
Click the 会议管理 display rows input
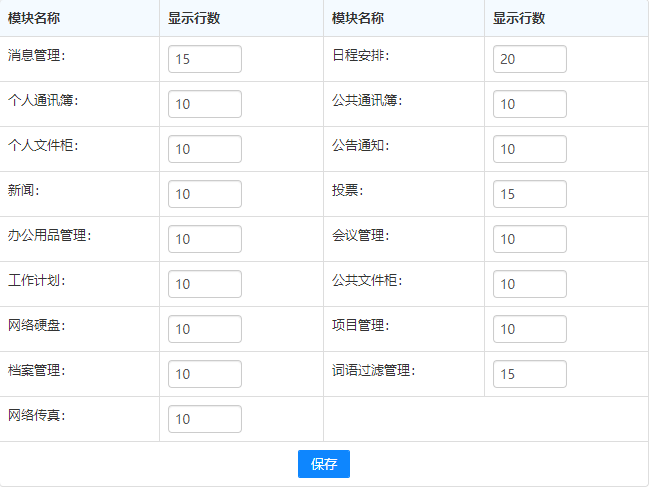pyautogui.click(x=529, y=239)
